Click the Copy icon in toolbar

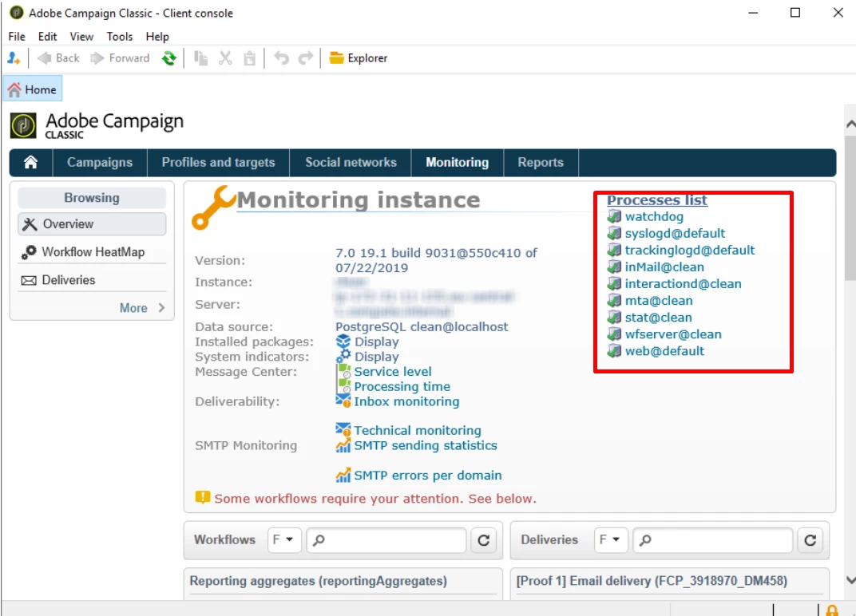point(201,57)
